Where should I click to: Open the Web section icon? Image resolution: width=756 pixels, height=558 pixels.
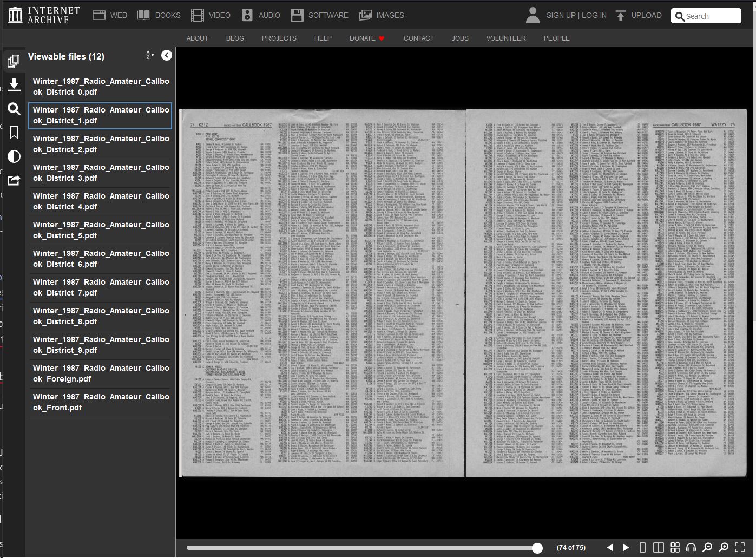[x=99, y=15]
